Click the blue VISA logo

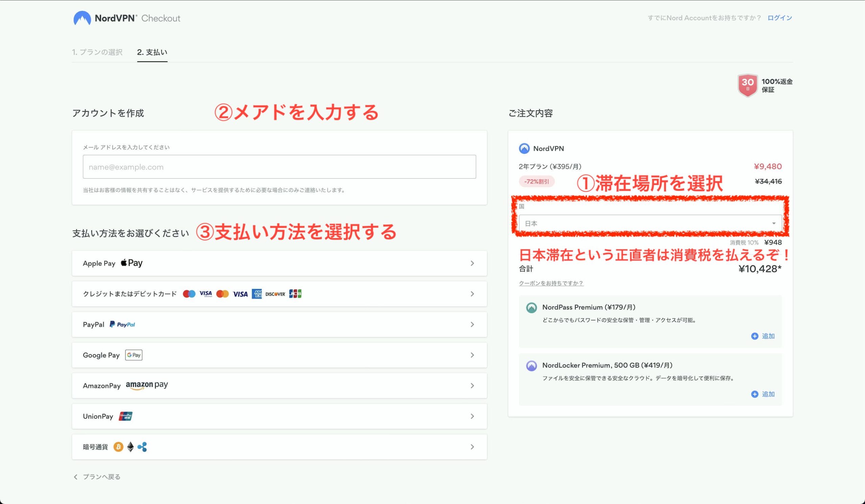(x=240, y=294)
